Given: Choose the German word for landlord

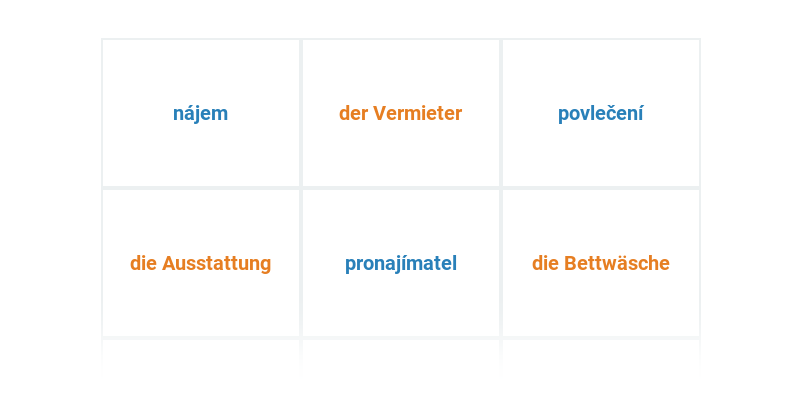Looking at the screenshot, I should pyautogui.click(x=400, y=113).
